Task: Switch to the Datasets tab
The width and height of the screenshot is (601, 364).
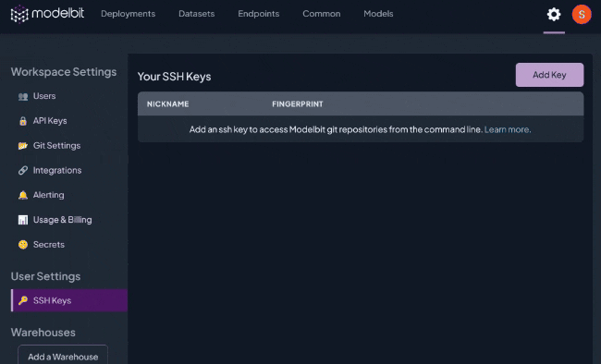Action: (x=197, y=14)
